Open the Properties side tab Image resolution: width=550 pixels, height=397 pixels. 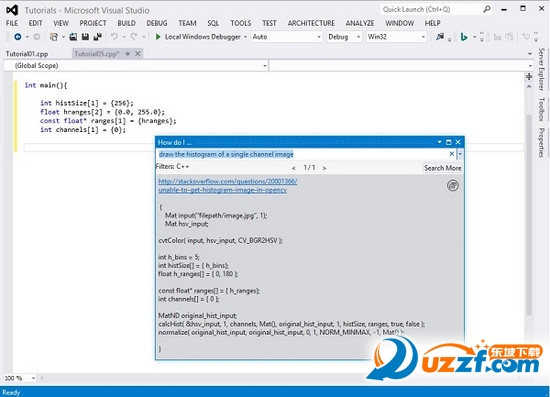click(541, 142)
